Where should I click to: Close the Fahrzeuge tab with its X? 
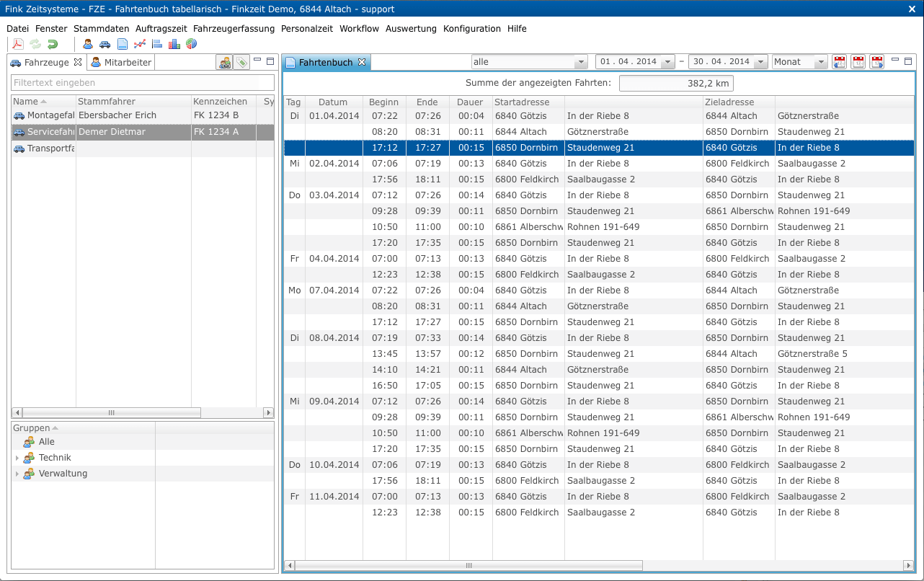tap(78, 62)
